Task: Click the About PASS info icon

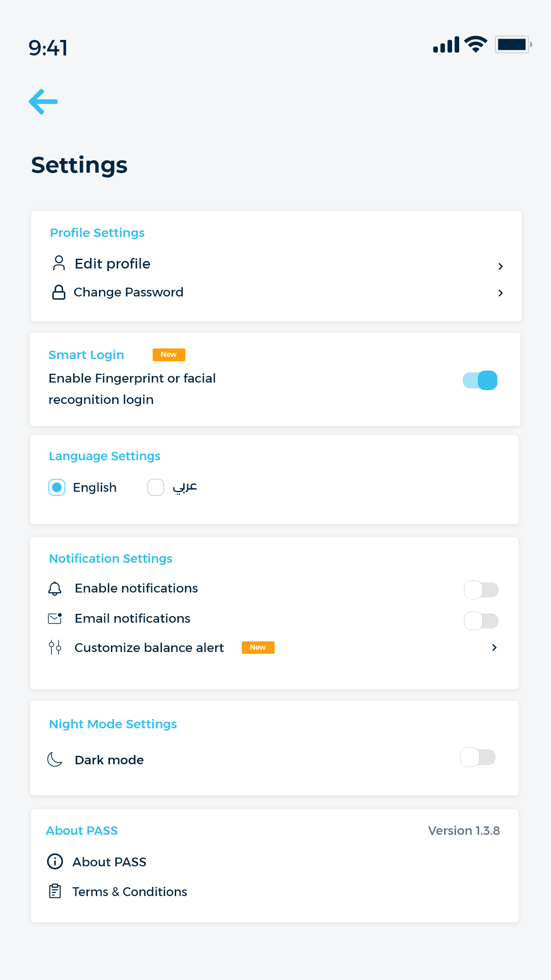Action: (x=55, y=861)
